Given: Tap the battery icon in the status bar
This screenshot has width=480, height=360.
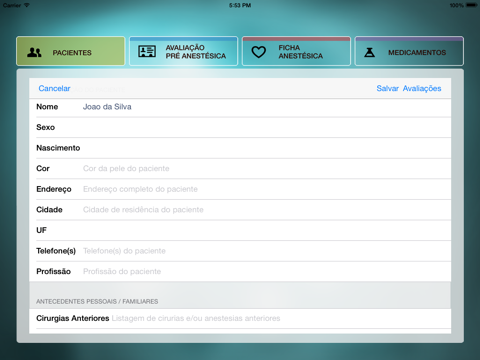Looking at the screenshot, I should (472, 5).
